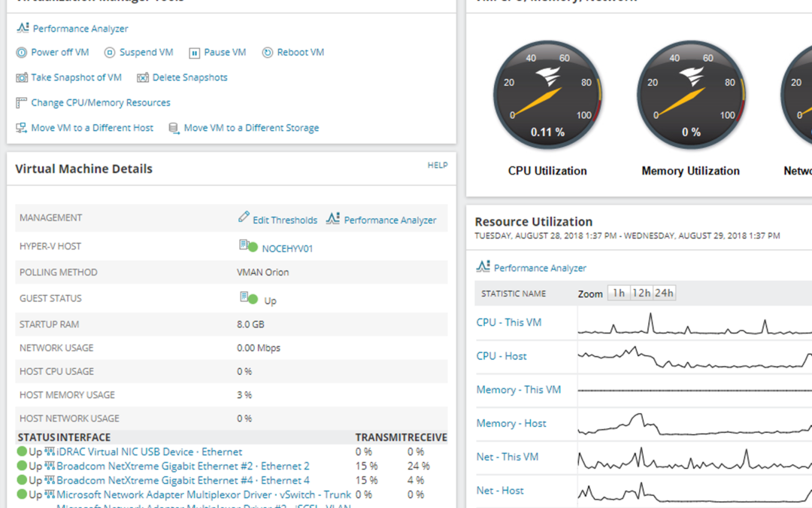Viewport: 812px width, 508px height.
Task: Select the Pause VM link
Action: click(225, 53)
